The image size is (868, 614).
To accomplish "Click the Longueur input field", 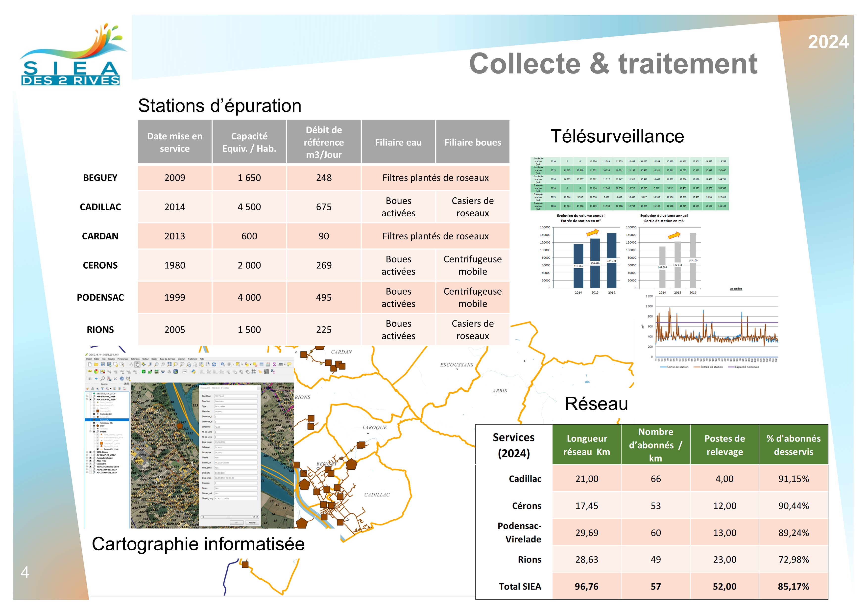I will [236, 426].
